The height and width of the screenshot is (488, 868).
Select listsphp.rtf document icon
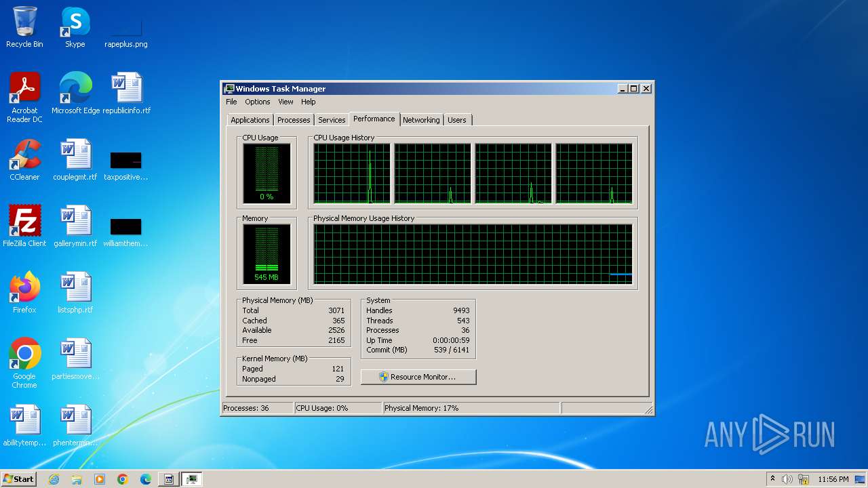point(75,293)
